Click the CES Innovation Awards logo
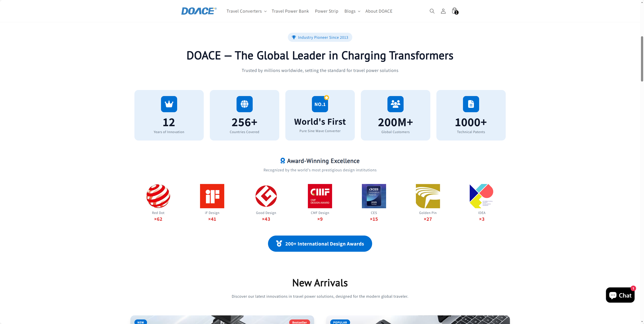 pos(374,196)
